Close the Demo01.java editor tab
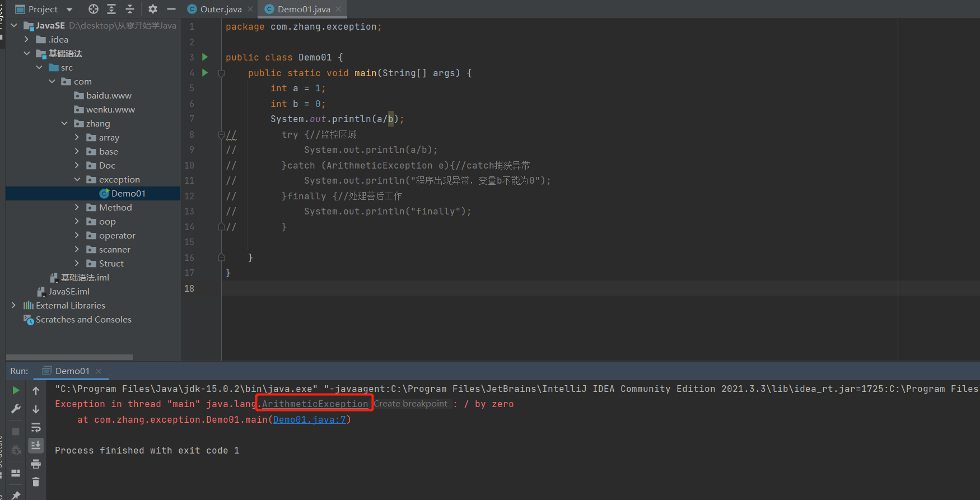Image resolution: width=980 pixels, height=500 pixels. [x=338, y=9]
